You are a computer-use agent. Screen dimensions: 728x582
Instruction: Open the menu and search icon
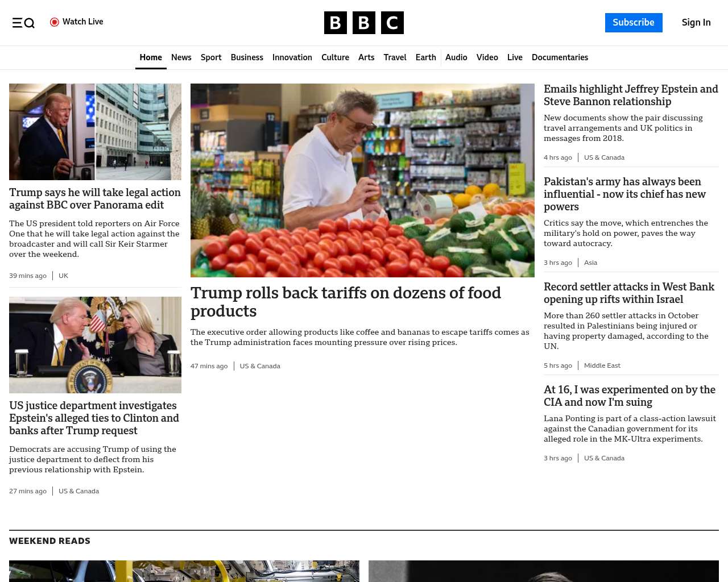[23, 23]
